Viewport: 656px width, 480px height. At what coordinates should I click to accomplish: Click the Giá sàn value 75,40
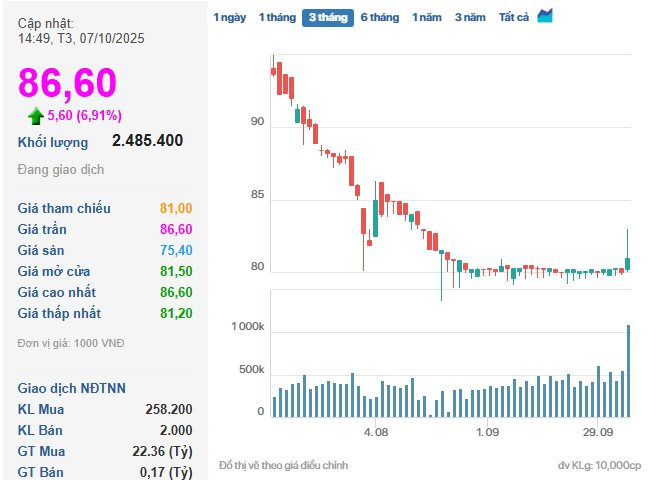click(x=175, y=250)
